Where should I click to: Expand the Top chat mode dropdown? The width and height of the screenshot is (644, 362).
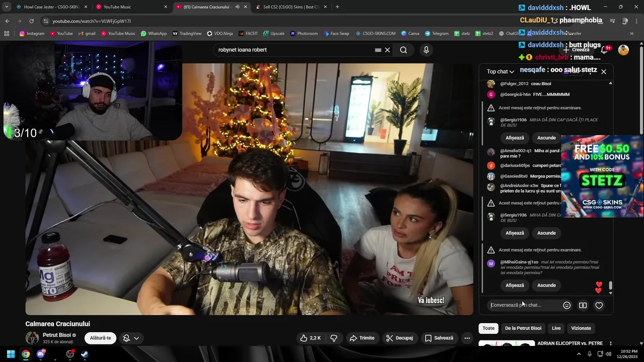pyautogui.click(x=501, y=72)
